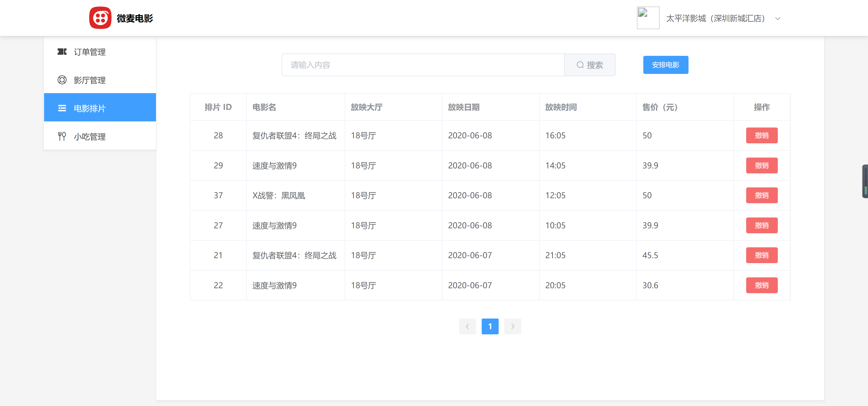
Task: Click the 放映日期 column header
Action: click(x=464, y=107)
